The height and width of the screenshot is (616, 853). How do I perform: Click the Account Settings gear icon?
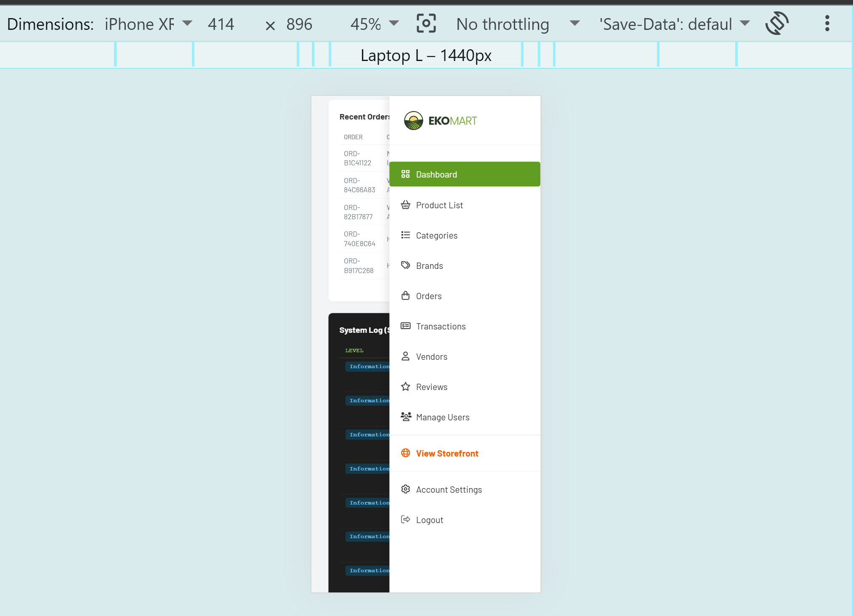click(405, 489)
